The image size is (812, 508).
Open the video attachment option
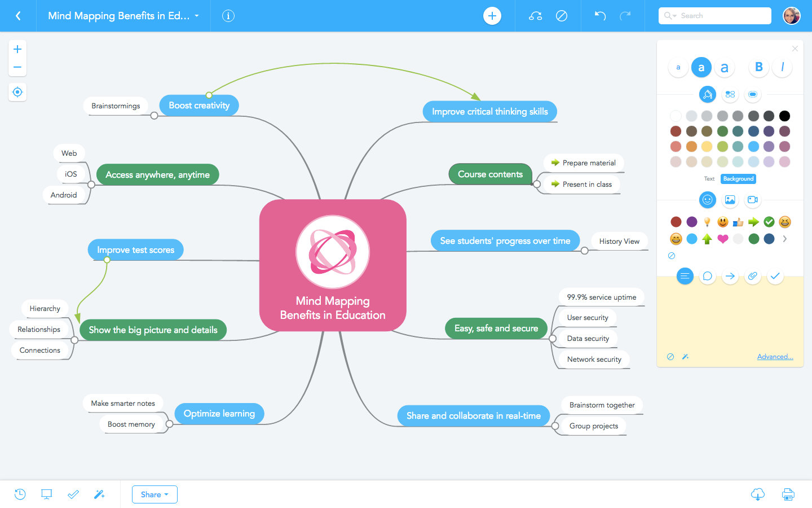pyautogui.click(x=753, y=199)
